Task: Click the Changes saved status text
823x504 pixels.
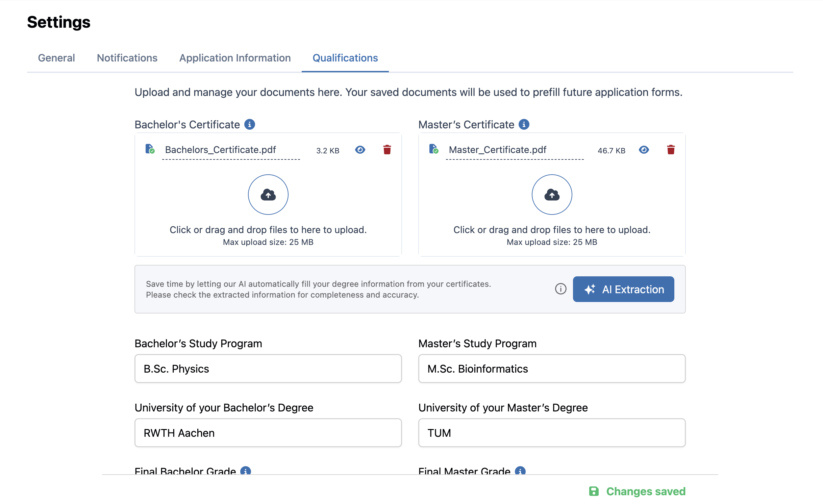Action: click(646, 492)
